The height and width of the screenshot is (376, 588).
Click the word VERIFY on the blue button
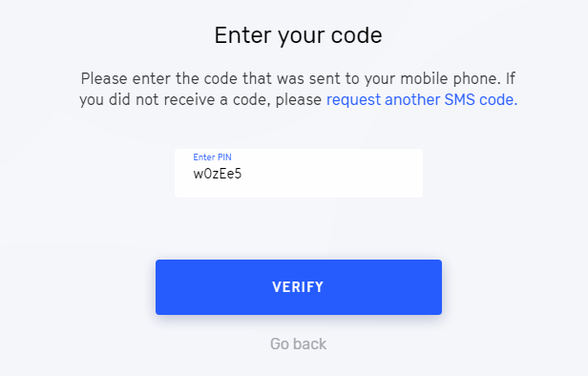point(298,287)
